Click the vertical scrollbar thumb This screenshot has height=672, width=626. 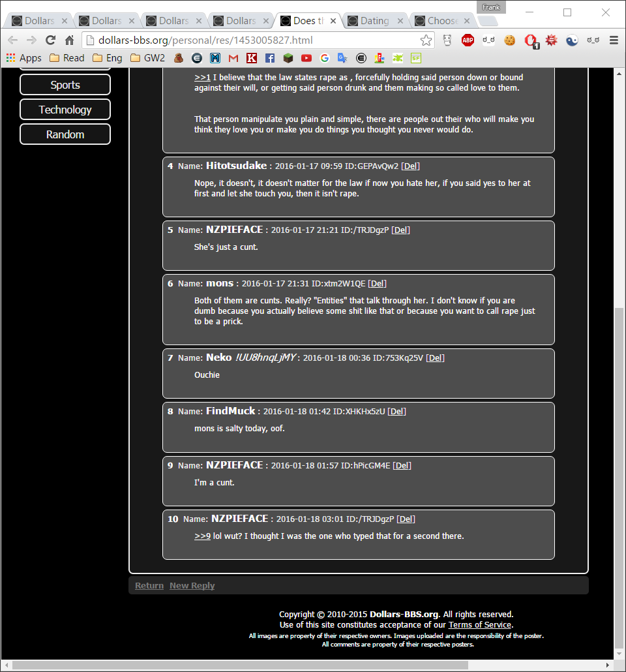tap(619, 478)
